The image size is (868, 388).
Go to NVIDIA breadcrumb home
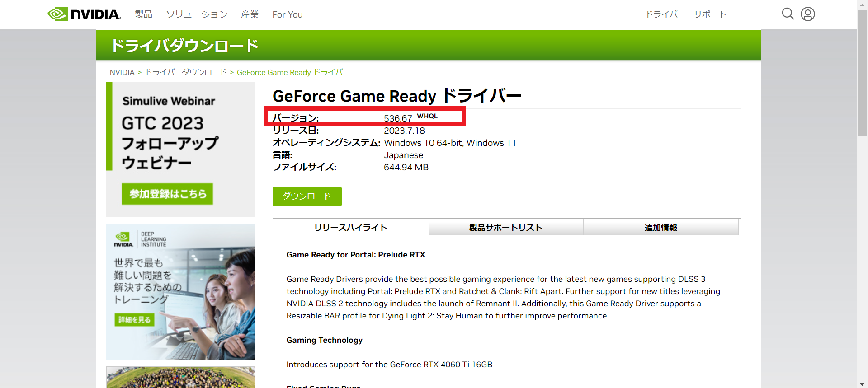[122, 72]
